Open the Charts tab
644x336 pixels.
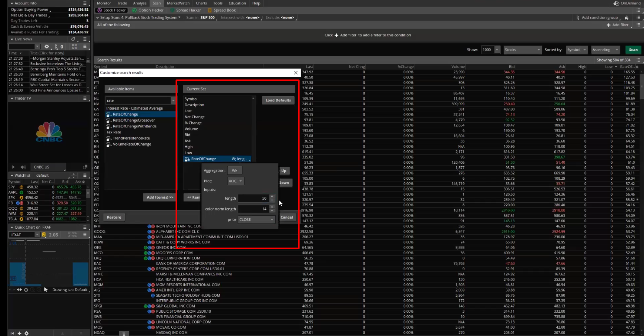point(201,3)
